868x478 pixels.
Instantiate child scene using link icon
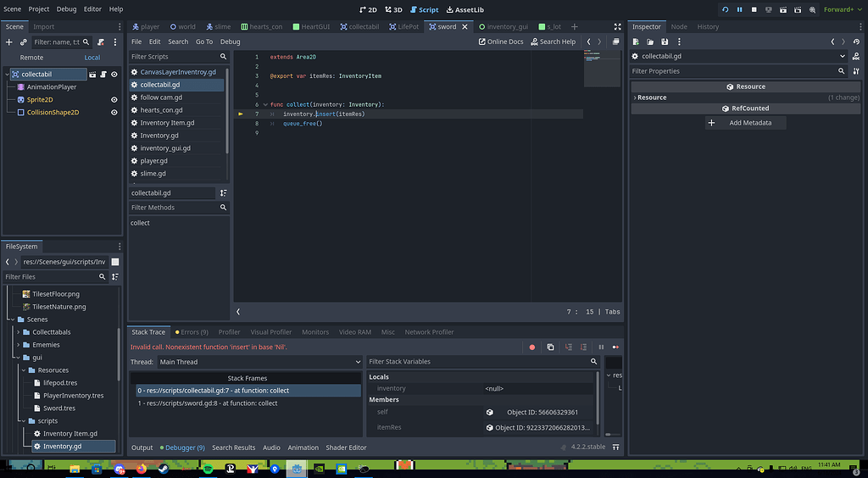click(x=23, y=42)
